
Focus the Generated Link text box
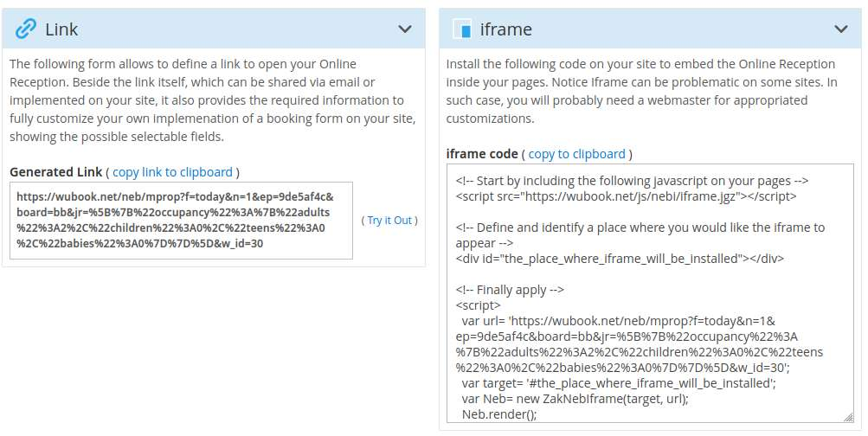coord(181,221)
